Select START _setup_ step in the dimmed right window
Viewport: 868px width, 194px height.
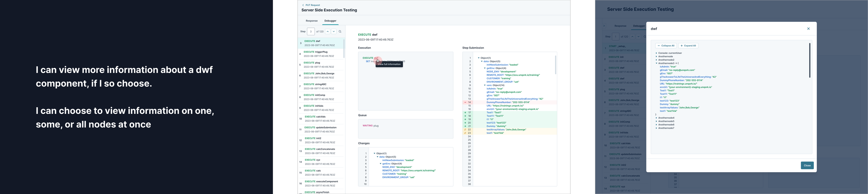click(x=624, y=48)
